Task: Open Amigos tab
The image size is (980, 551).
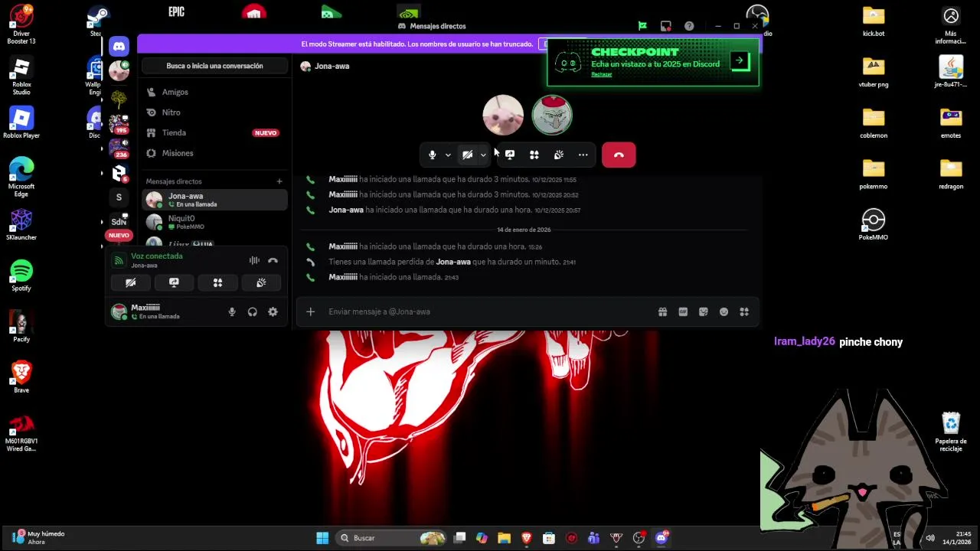Action: (214, 92)
